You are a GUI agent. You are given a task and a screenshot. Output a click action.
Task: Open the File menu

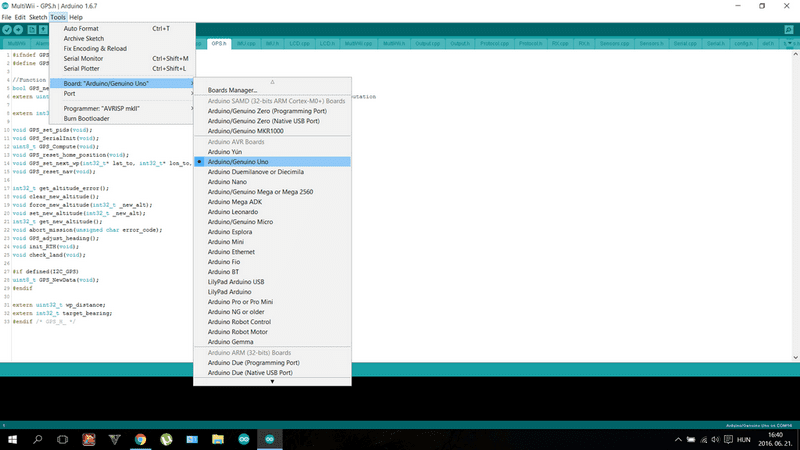[6, 17]
